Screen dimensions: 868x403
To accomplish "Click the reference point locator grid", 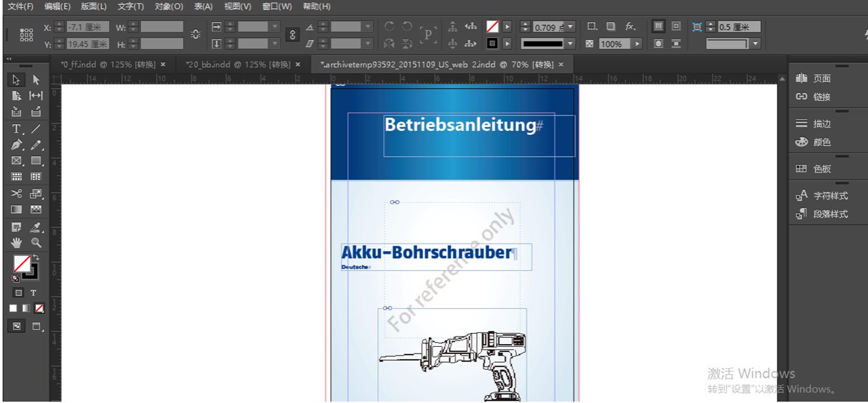I will (x=26, y=35).
